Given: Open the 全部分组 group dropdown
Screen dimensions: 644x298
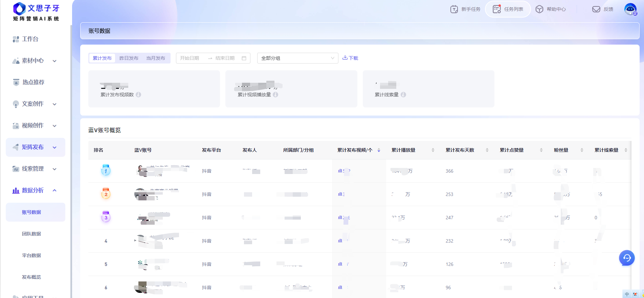Looking at the screenshot, I should point(298,58).
